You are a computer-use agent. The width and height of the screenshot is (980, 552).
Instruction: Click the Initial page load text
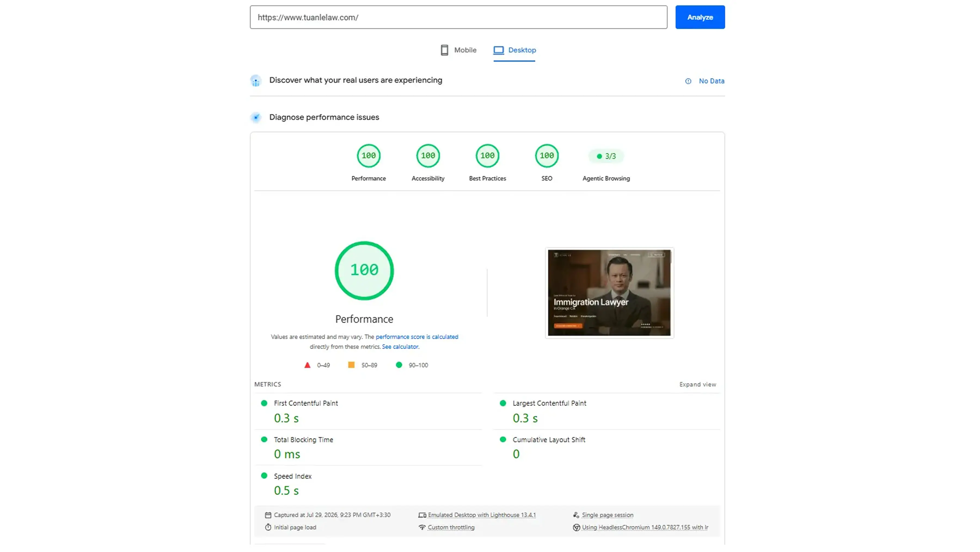[x=295, y=527]
